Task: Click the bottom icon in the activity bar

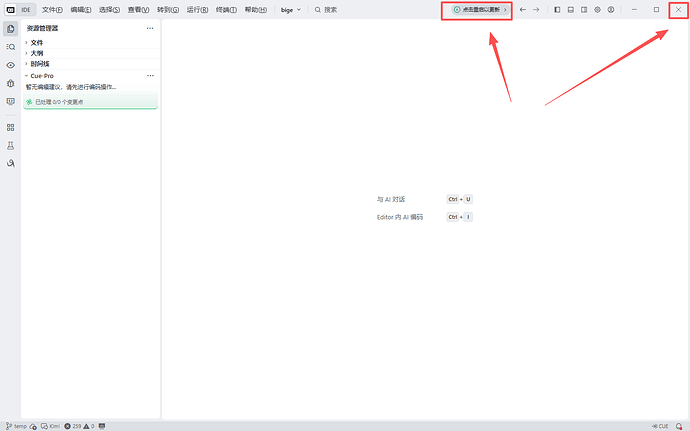Action: 11,163
